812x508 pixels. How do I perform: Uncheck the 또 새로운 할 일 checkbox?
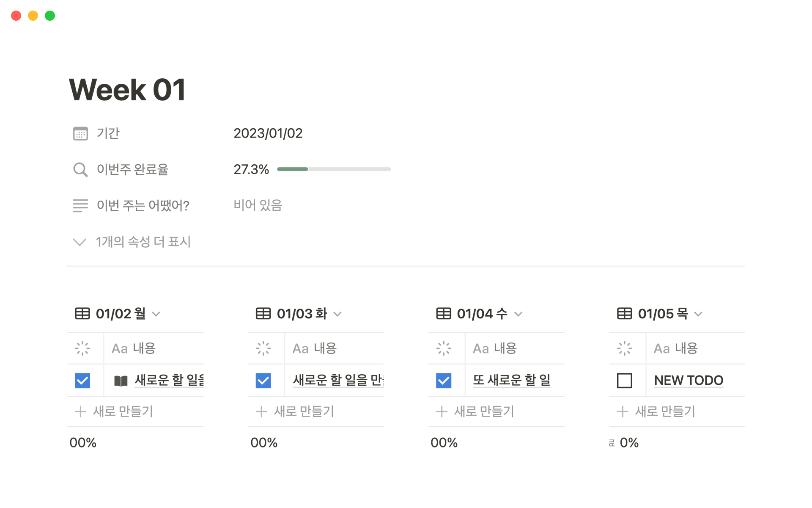(444, 381)
